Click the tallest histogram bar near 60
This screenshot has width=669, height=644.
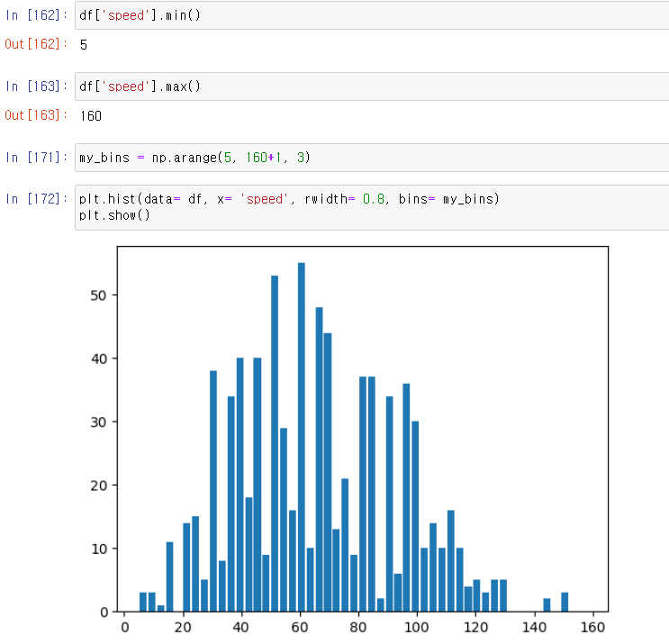302,437
